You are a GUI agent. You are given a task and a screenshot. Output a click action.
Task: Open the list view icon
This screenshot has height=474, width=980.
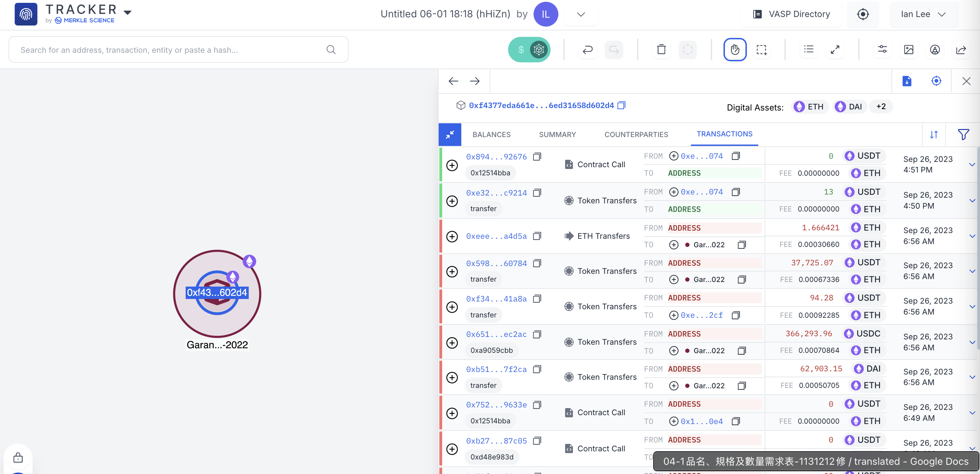pos(809,50)
